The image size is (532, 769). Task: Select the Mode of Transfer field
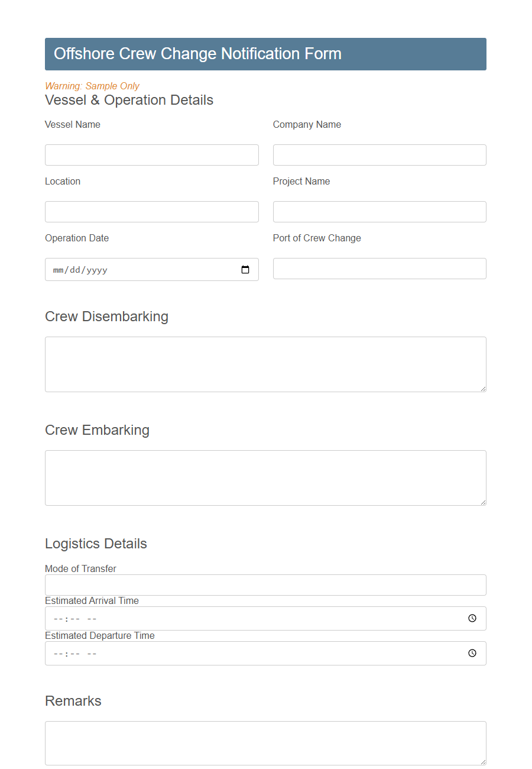pos(265,584)
